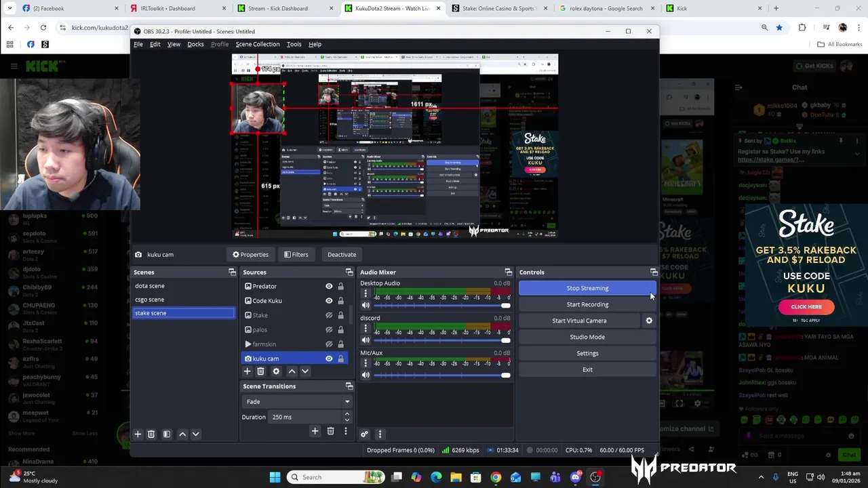
Task: Open the Edit menu in OBS
Action: [x=155, y=44]
